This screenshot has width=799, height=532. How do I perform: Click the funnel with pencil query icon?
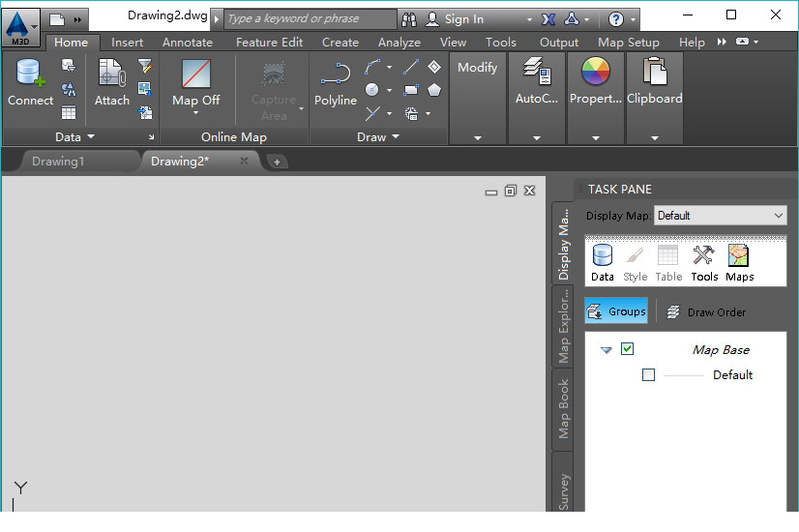coord(145,66)
